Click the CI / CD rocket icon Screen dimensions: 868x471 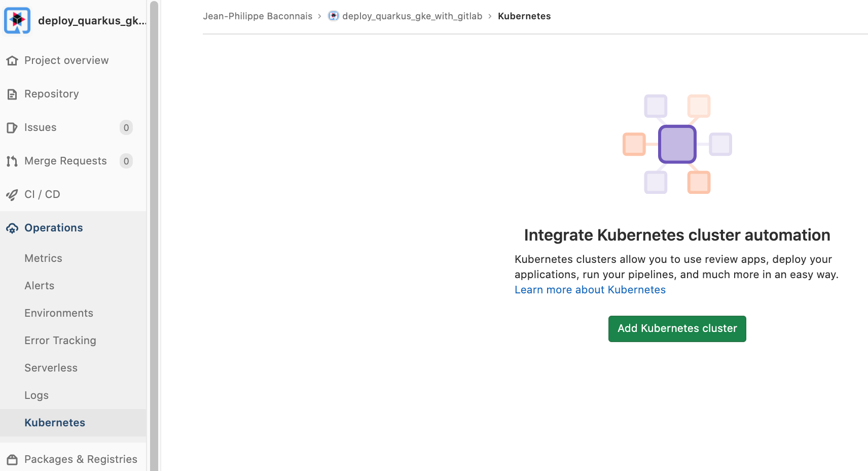pos(12,195)
